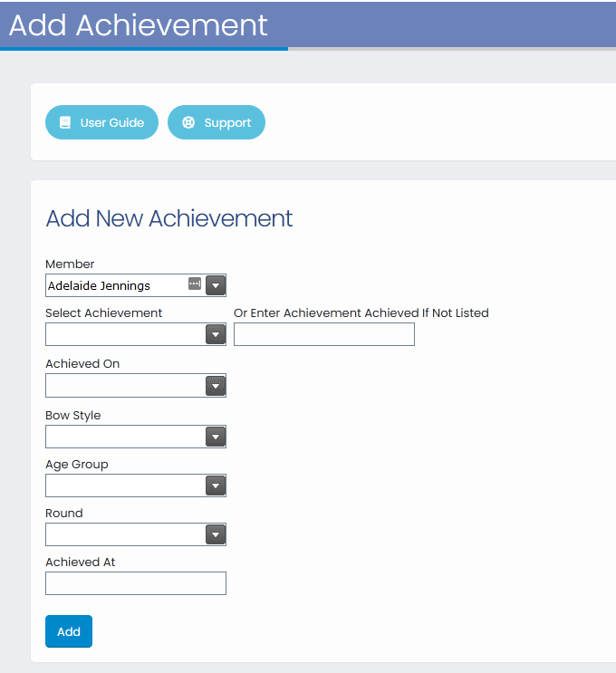Click the Bow Style combo box field
The image size is (616, 673).
click(126, 437)
